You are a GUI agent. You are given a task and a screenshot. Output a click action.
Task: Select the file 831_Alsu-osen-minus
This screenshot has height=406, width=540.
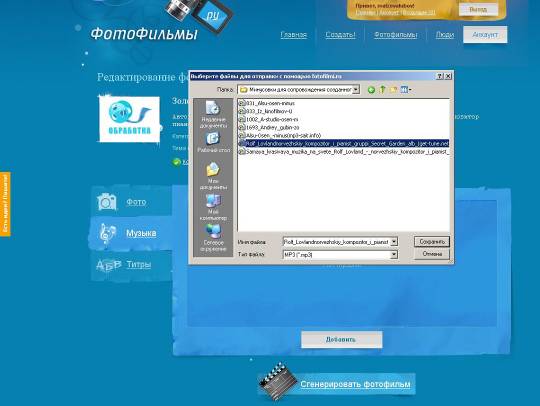point(267,103)
